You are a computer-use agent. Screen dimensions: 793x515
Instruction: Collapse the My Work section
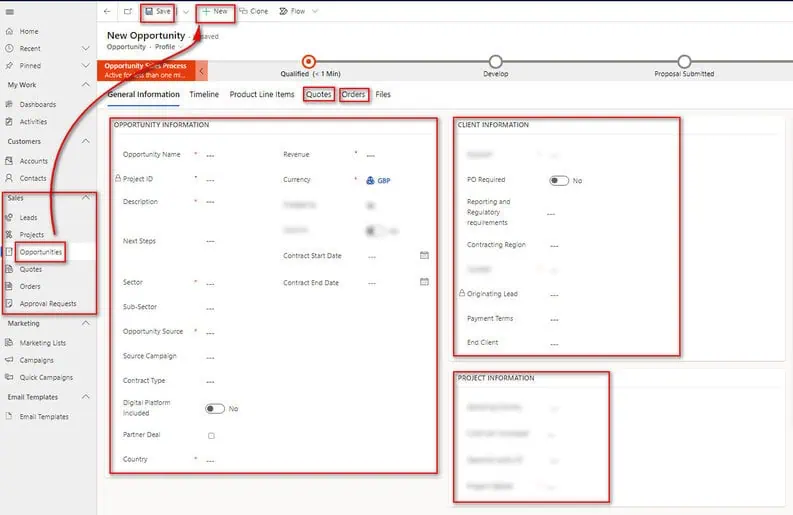click(x=85, y=85)
